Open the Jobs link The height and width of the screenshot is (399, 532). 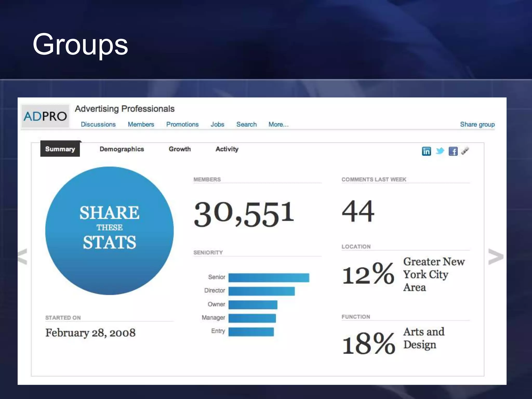tap(217, 124)
